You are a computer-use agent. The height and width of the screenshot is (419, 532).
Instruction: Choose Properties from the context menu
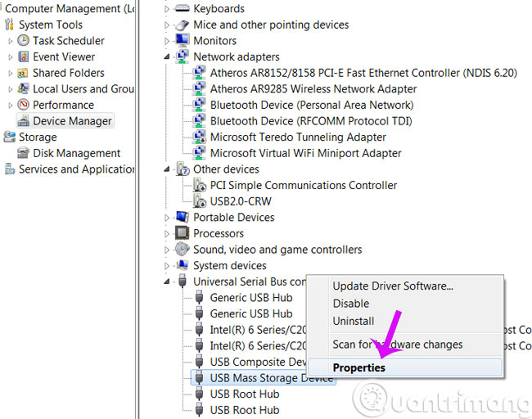358,368
